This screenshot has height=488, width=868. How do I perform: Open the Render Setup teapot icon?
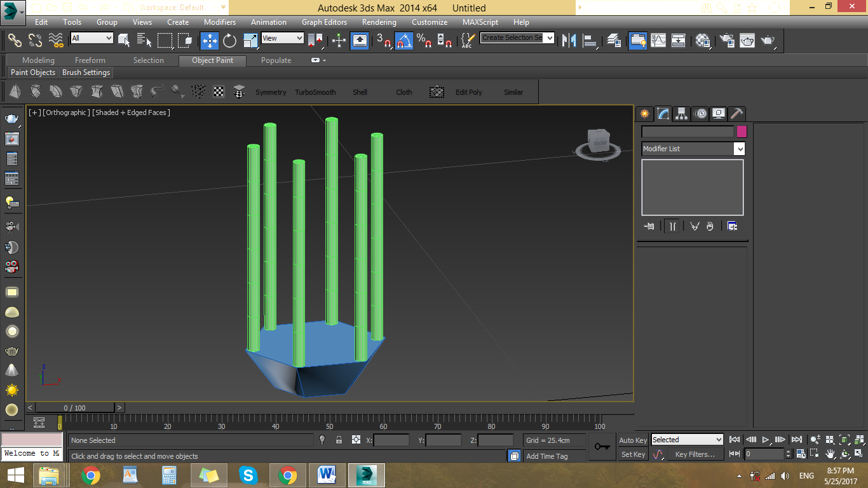[x=726, y=41]
